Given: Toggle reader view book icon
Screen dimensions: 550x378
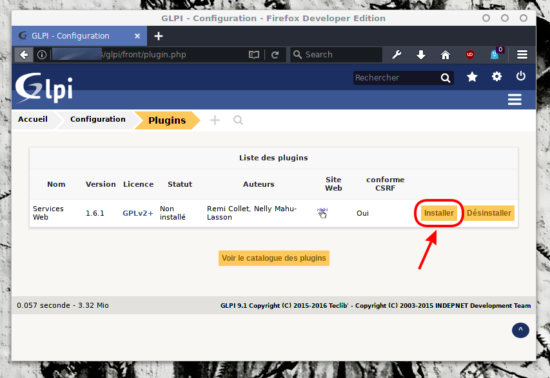Looking at the screenshot, I should (x=254, y=55).
